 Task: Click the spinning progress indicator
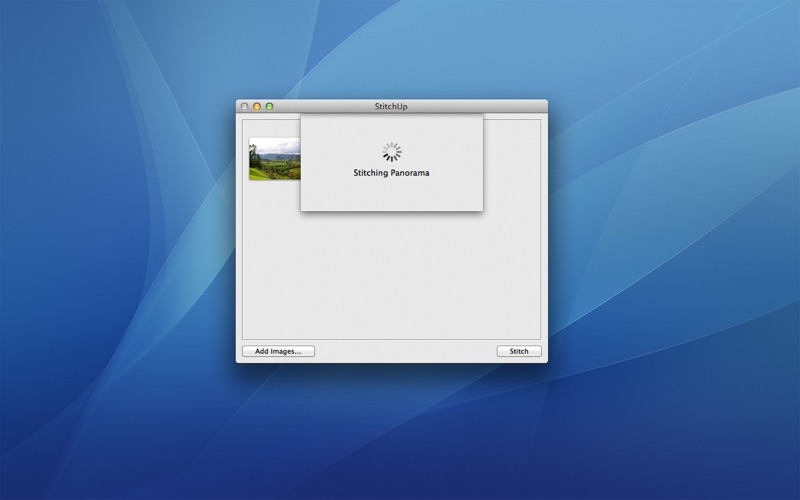coord(392,152)
